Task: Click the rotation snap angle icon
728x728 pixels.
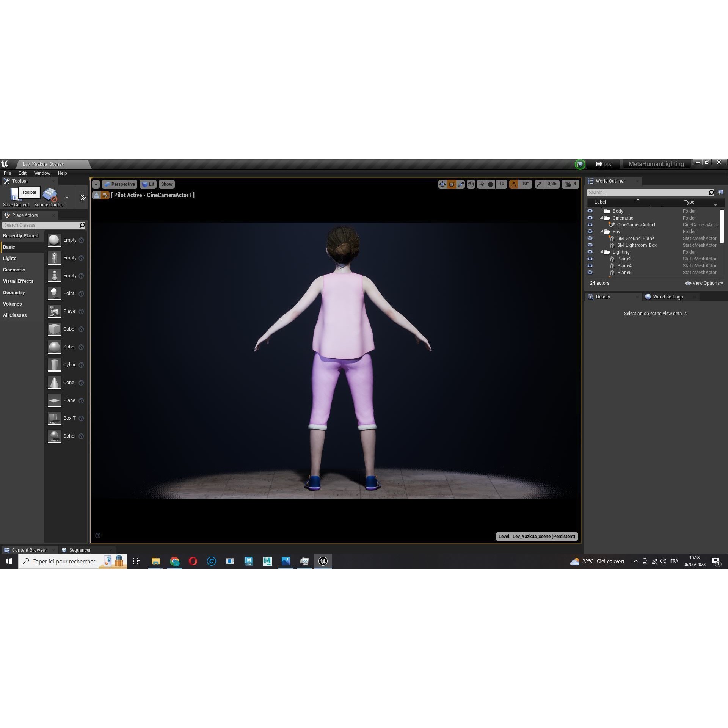Action: coord(513,184)
